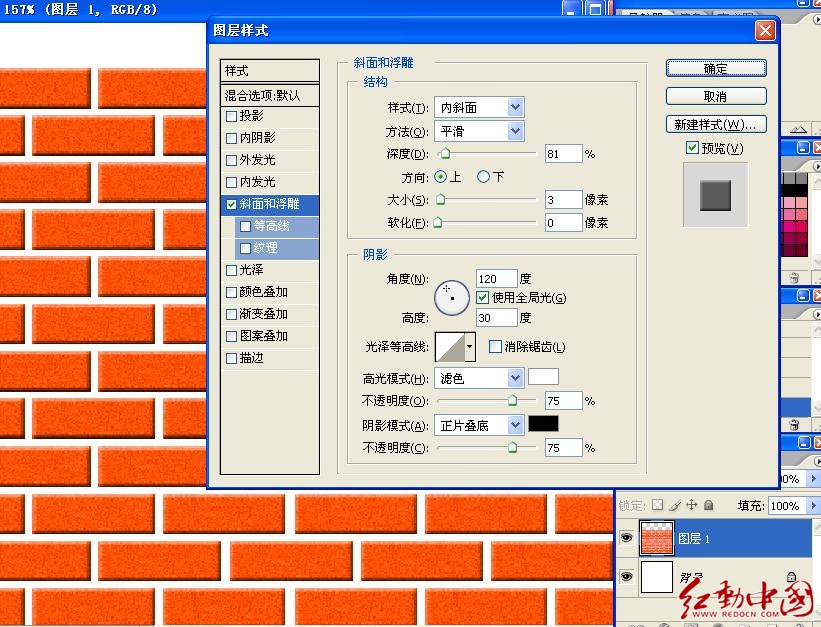Uncheck 预览 preview checkbox

692,148
